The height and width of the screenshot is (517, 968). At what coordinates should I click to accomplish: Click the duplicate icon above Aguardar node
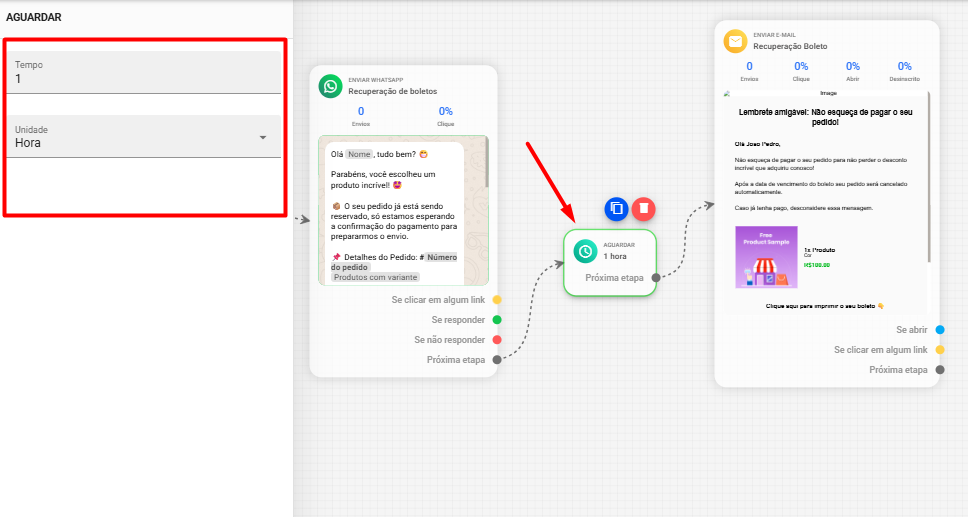click(617, 208)
